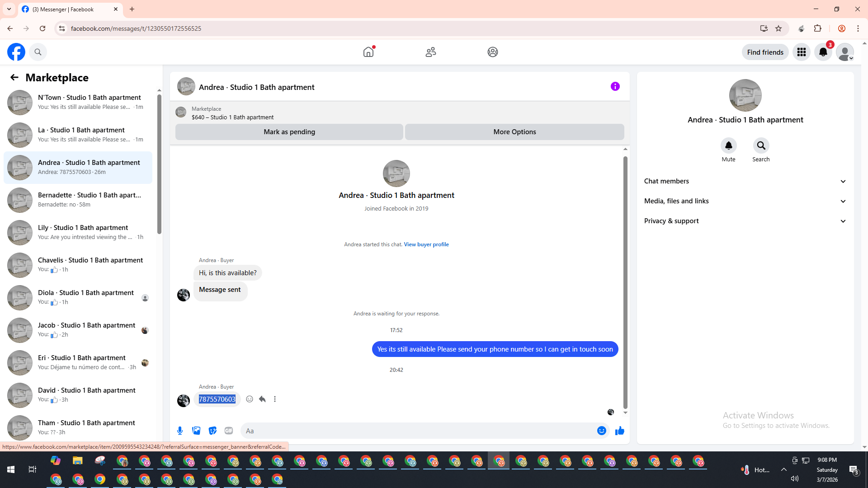Open the Facebook search icon

tap(38, 52)
